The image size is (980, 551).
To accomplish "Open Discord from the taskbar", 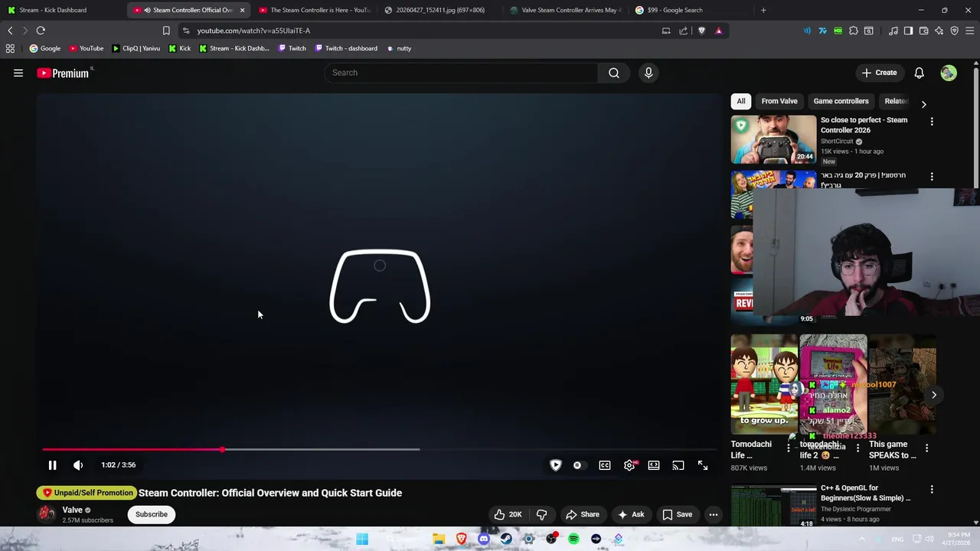I will (x=484, y=539).
